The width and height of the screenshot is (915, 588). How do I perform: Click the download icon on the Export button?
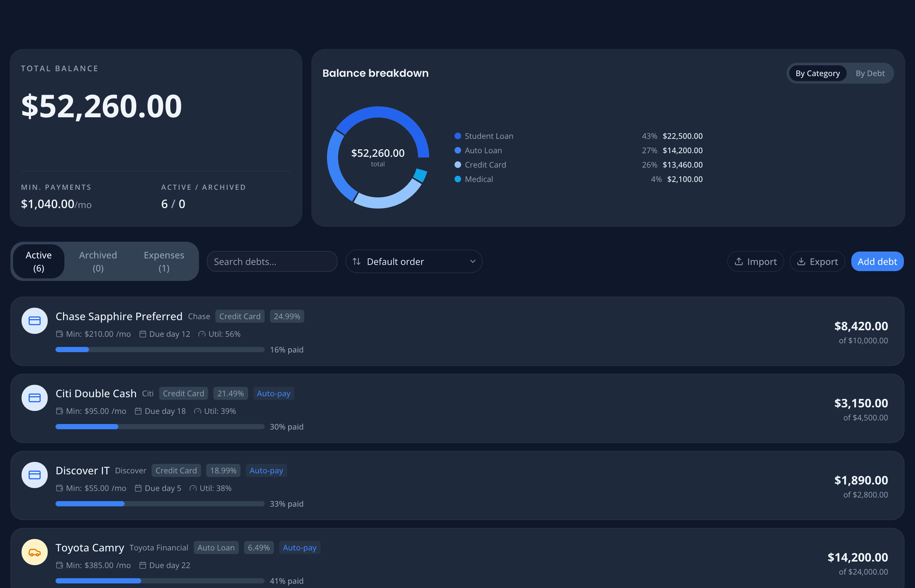coord(801,261)
